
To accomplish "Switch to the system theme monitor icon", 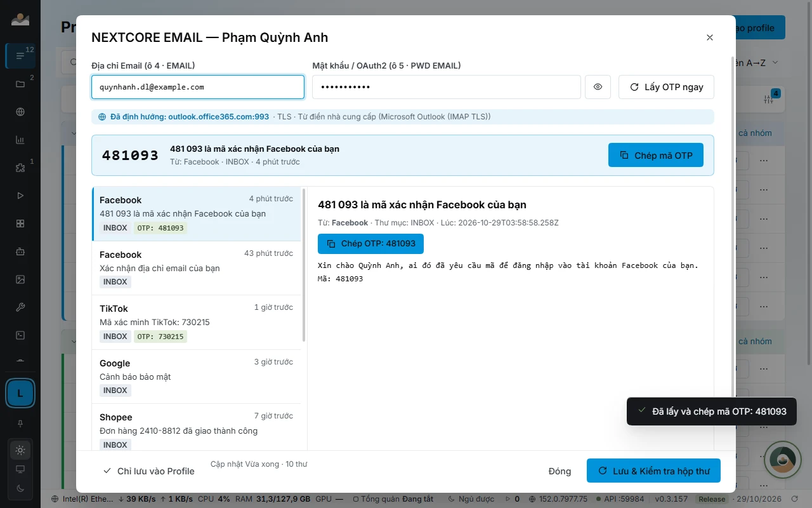I will (x=20, y=469).
